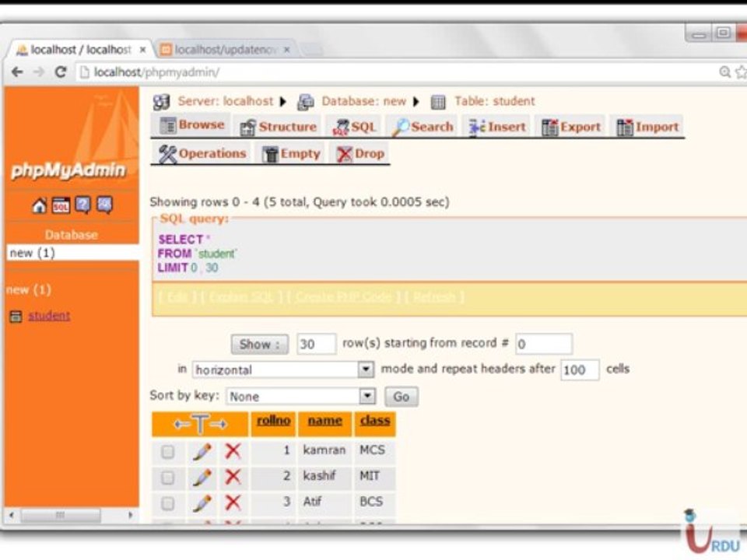Switch to localhost/updatenow browser tab
747x560 pixels.
[x=224, y=50]
